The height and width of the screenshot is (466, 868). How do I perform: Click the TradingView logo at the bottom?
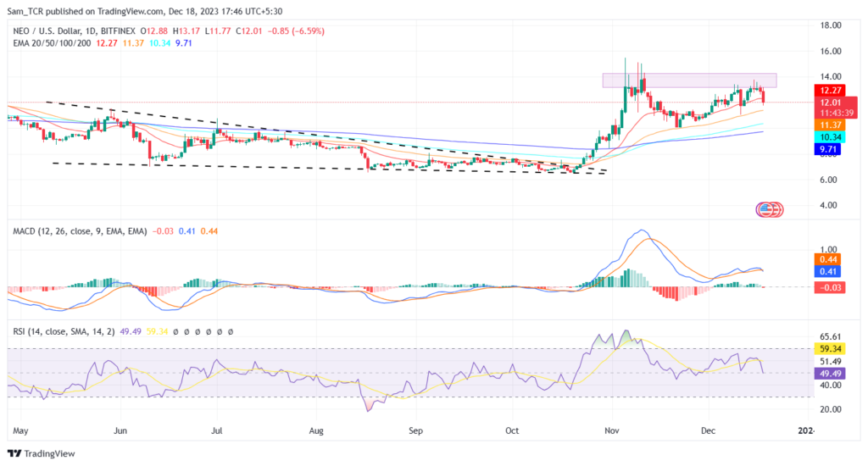(x=42, y=453)
